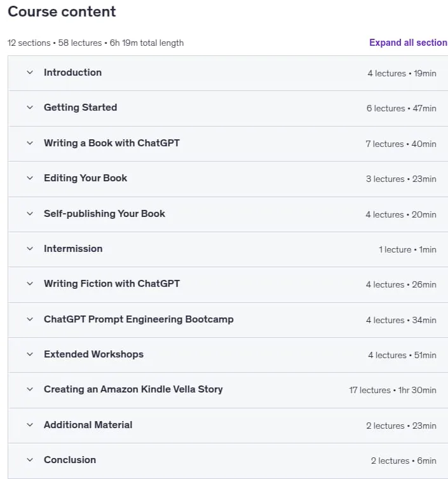Click the 17 lectures 1hr 30min label
The width and height of the screenshot is (448, 479).
pos(393,390)
